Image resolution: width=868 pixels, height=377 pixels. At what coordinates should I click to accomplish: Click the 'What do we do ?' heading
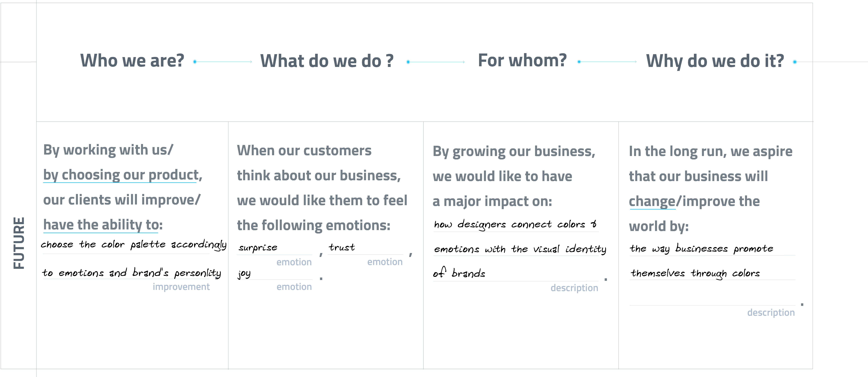click(x=327, y=61)
